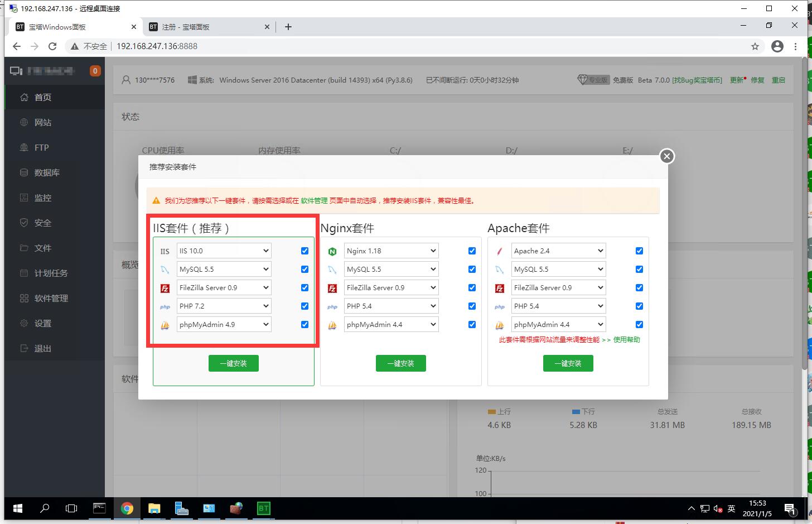
Task: Uncheck Apache suite MySQL 5.5 checkbox
Action: pyautogui.click(x=639, y=270)
